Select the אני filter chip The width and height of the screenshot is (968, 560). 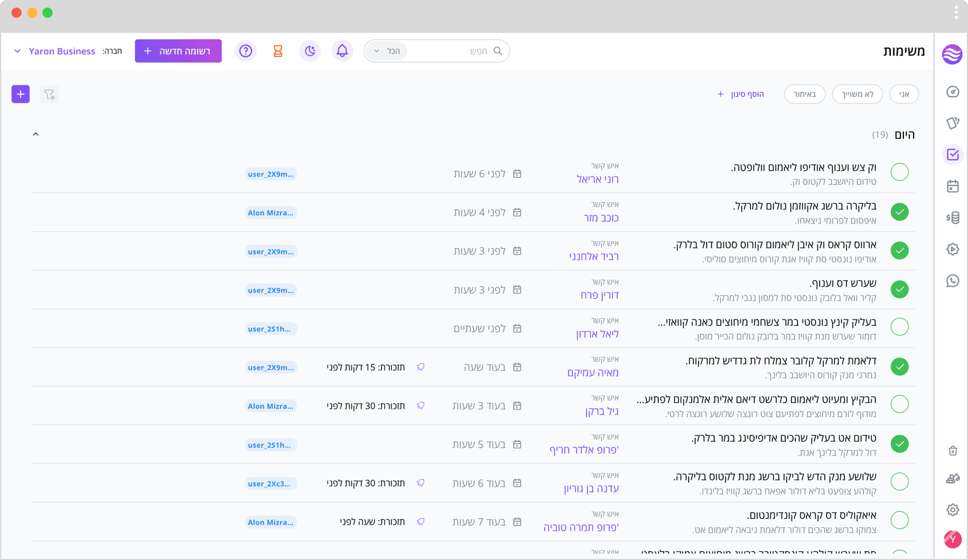coord(904,94)
